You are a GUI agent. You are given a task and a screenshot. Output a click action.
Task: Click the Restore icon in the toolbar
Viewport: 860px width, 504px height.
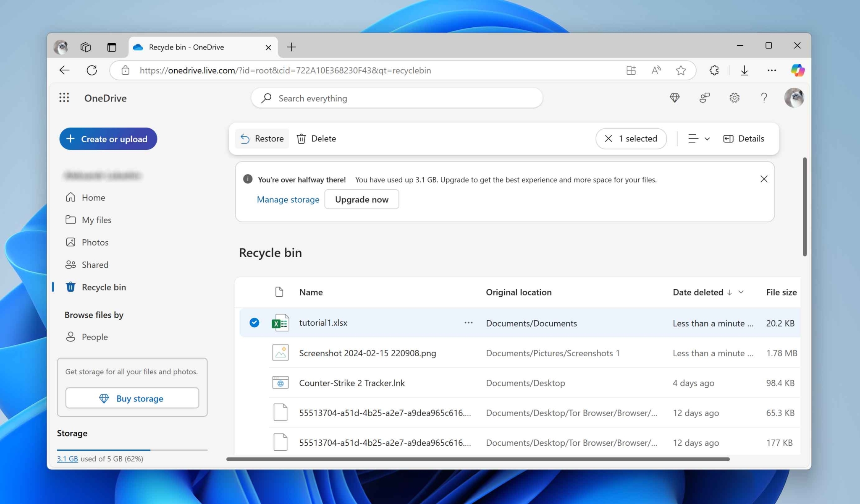[x=245, y=138]
